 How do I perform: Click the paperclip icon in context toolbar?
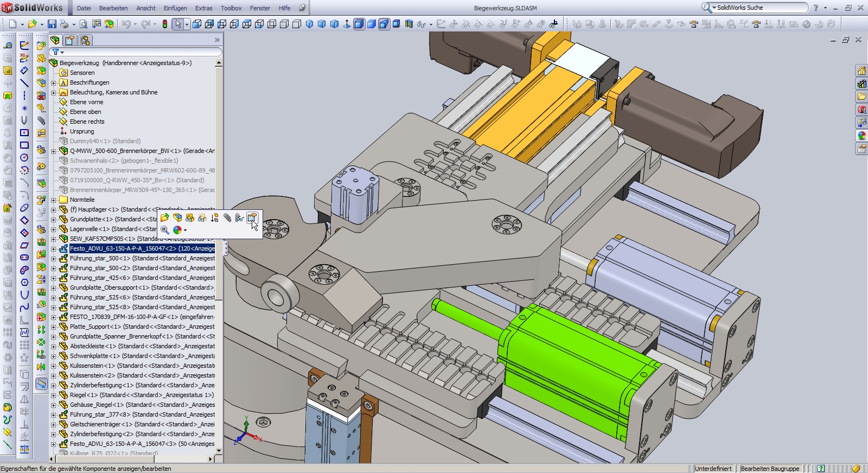pyautogui.click(x=227, y=218)
